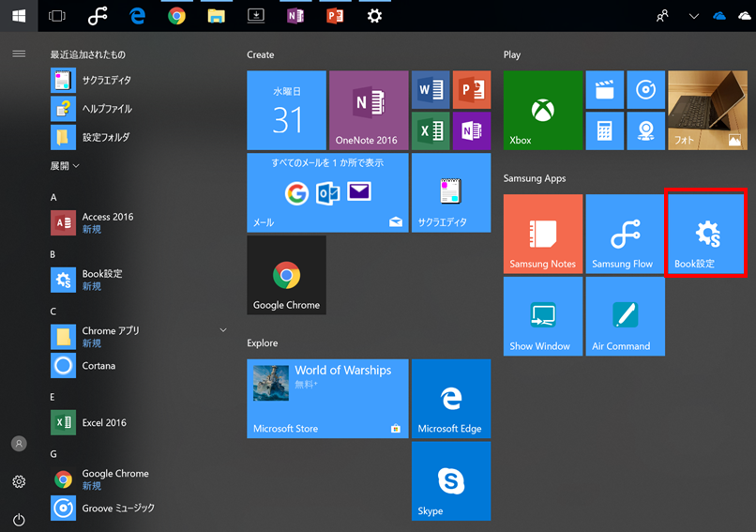Screen dimensions: 756x532
Task: Open Groove ミュージック from app list
Action: (102, 508)
